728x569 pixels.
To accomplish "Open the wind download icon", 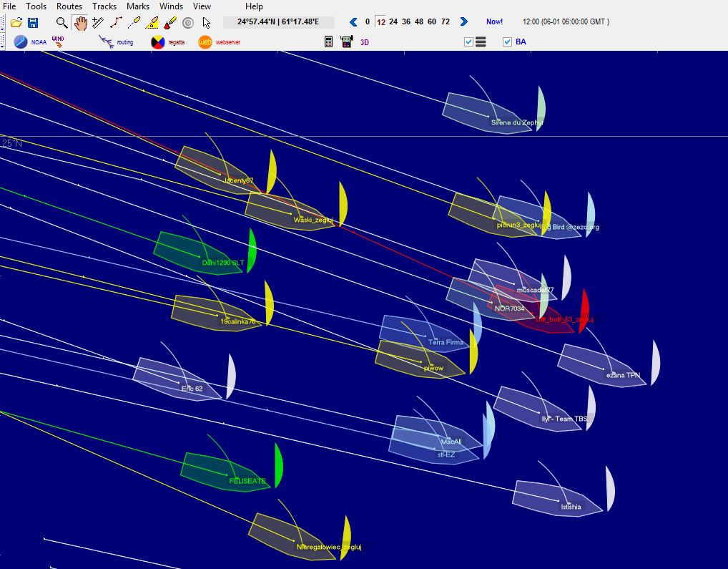I will pos(58,42).
